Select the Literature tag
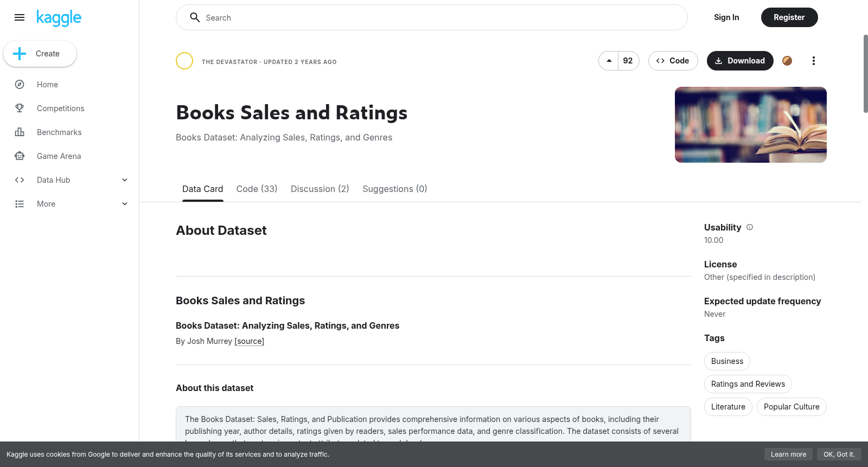Viewport: 868px width, 467px height. [728, 407]
